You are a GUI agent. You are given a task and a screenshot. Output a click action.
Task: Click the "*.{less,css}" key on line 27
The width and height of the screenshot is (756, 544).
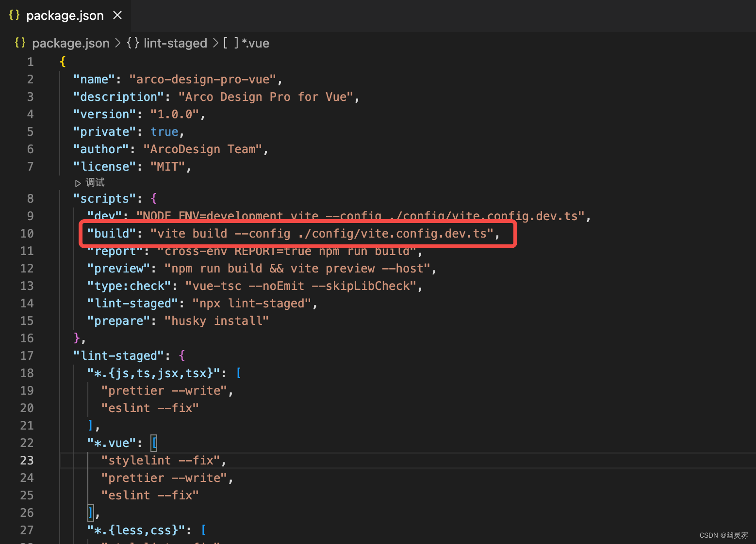(x=136, y=530)
